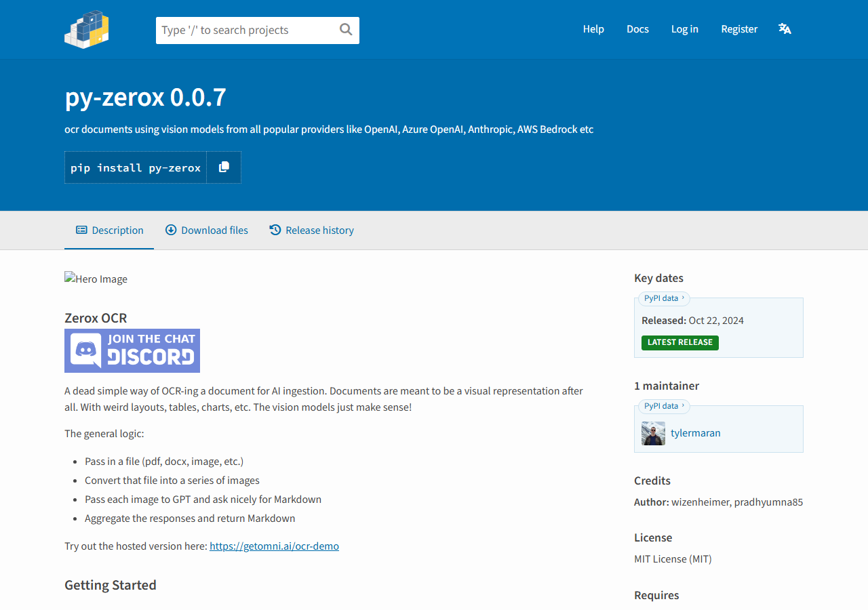The width and height of the screenshot is (868, 610).
Task: Click the search magnifier icon
Action: click(346, 29)
